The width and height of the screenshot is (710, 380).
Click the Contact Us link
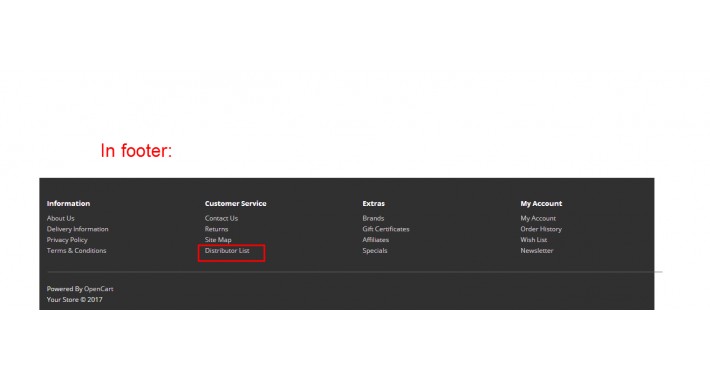tap(221, 218)
